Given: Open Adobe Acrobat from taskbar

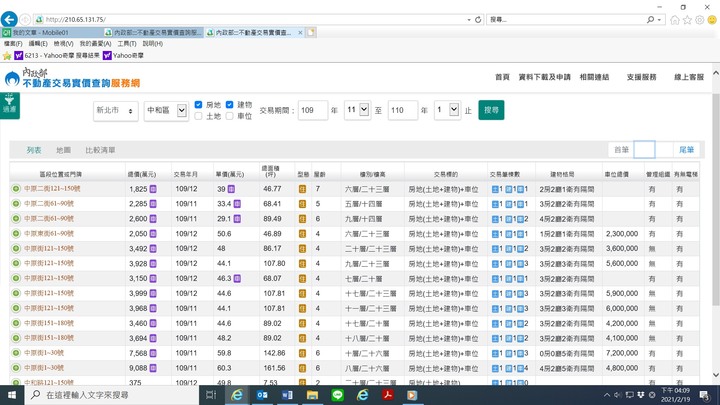Looking at the screenshot, I should pos(388,395).
